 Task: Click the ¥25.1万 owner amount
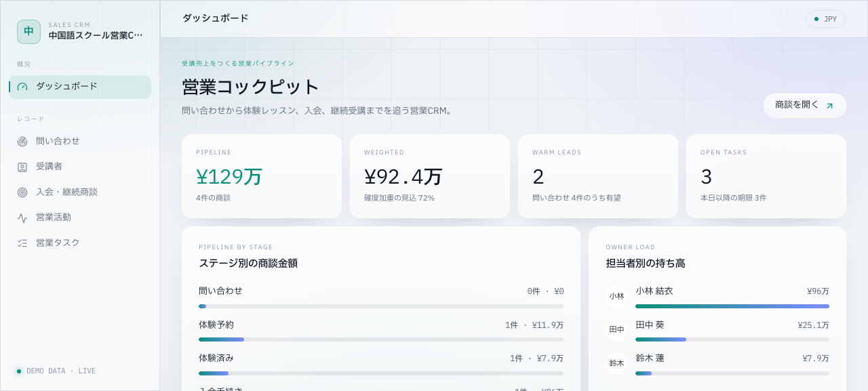(x=813, y=325)
